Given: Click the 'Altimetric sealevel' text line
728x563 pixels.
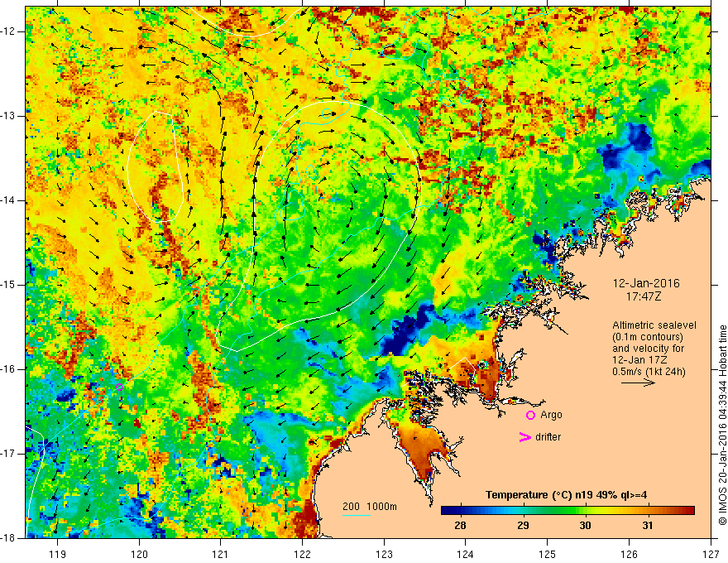Looking at the screenshot, I should [654, 325].
